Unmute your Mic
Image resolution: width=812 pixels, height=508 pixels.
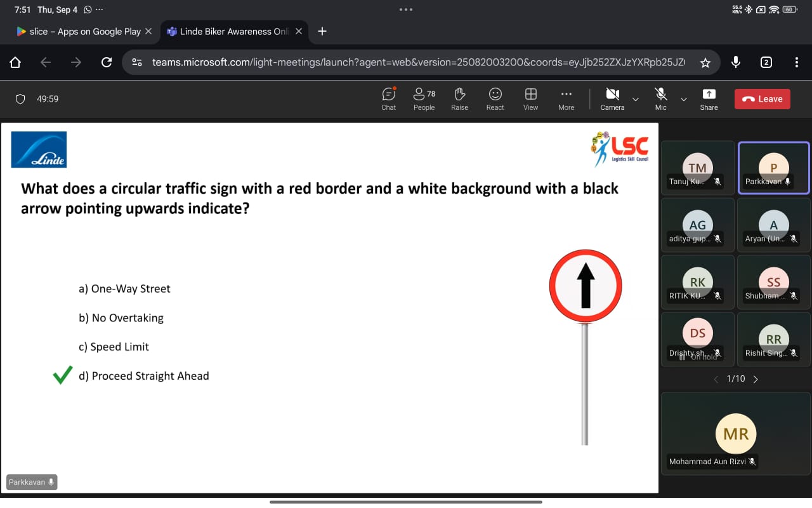coord(660,95)
